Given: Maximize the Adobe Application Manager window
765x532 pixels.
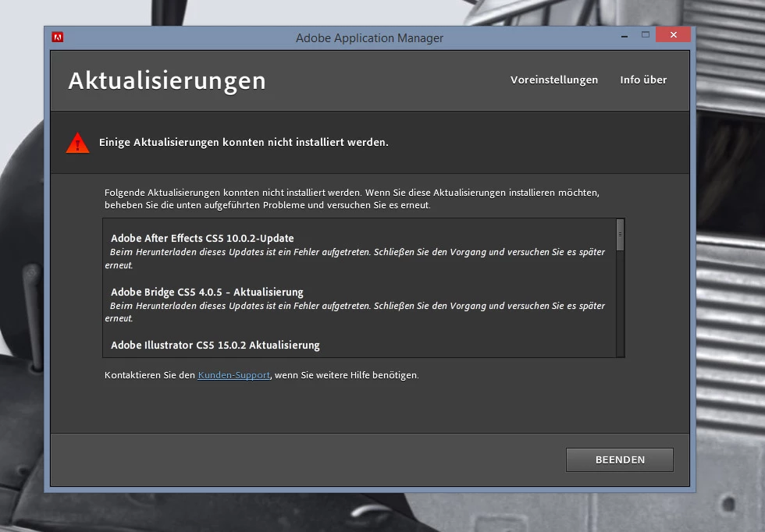Looking at the screenshot, I should (645, 34).
